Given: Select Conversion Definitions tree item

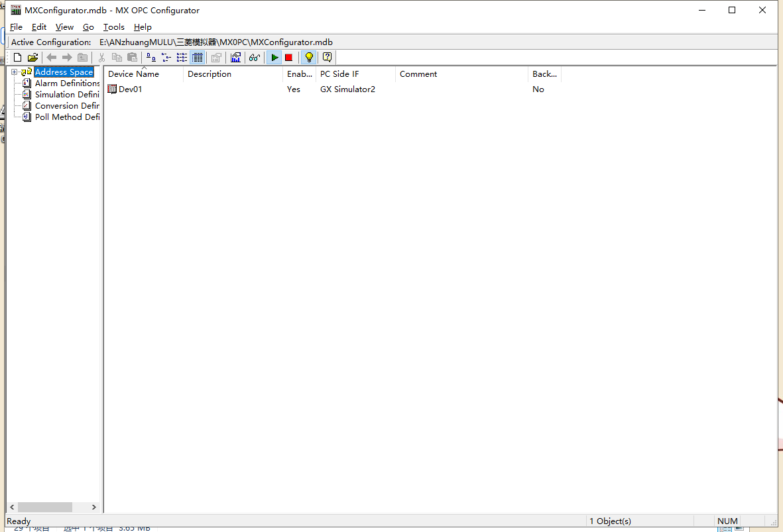Looking at the screenshot, I should pyautogui.click(x=68, y=106).
